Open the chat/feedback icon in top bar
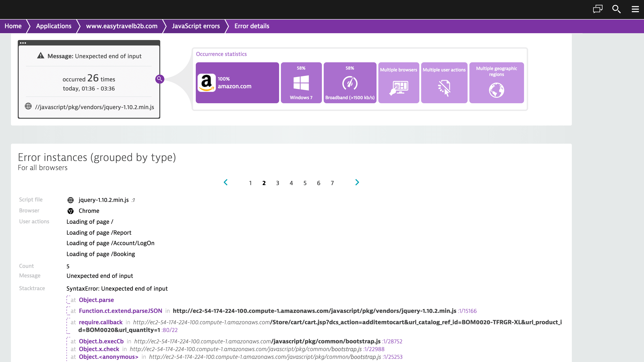Image resolution: width=644 pixels, height=362 pixels. [598, 9]
